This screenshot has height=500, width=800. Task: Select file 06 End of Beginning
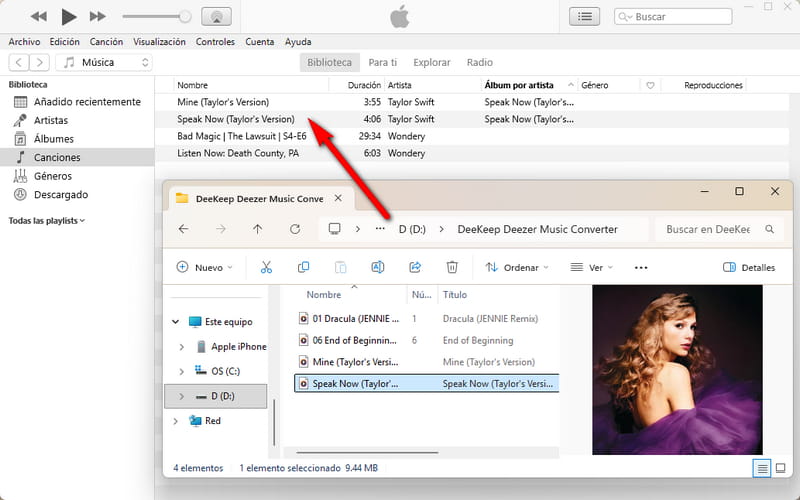pyautogui.click(x=427, y=340)
